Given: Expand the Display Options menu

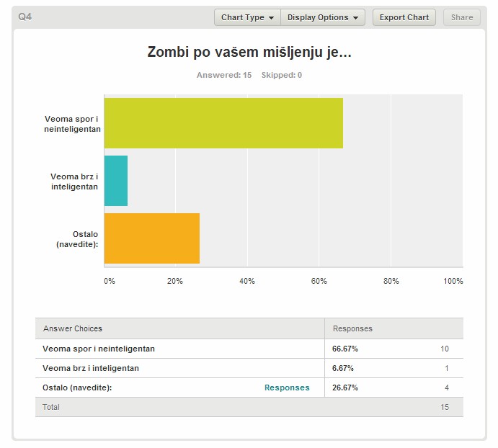Looking at the screenshot, I should tap(323, 17).
